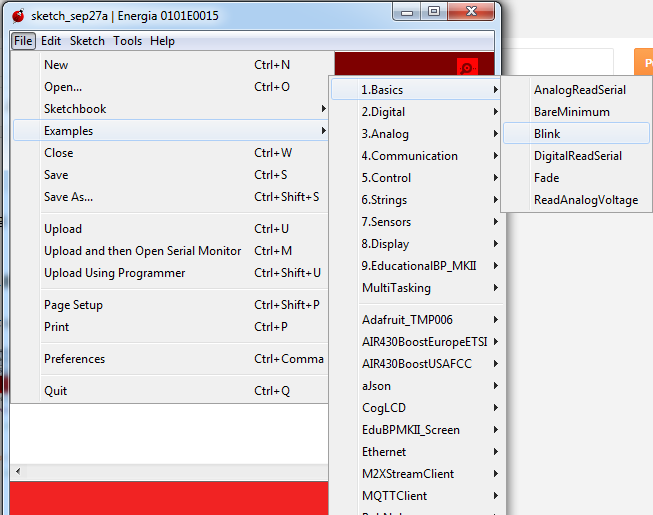
Task: Select Print in the File menu
Action: click(171, 327)
